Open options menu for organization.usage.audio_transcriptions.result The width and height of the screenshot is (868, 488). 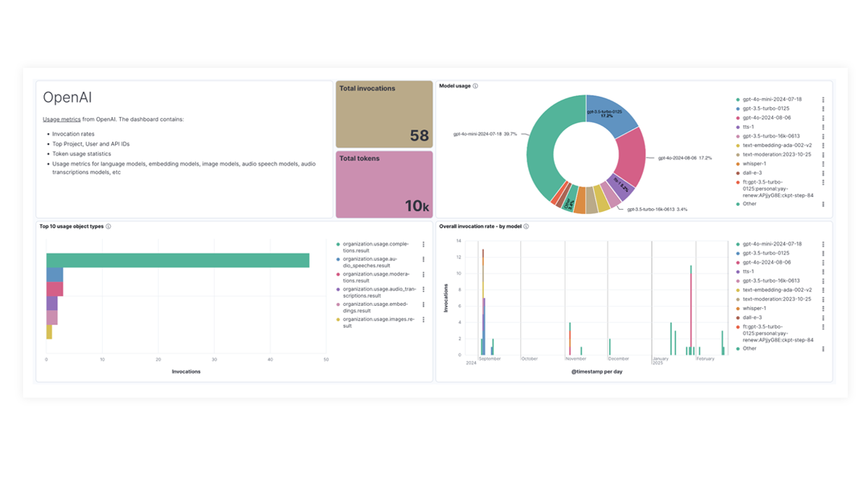[x=424, y=290]
